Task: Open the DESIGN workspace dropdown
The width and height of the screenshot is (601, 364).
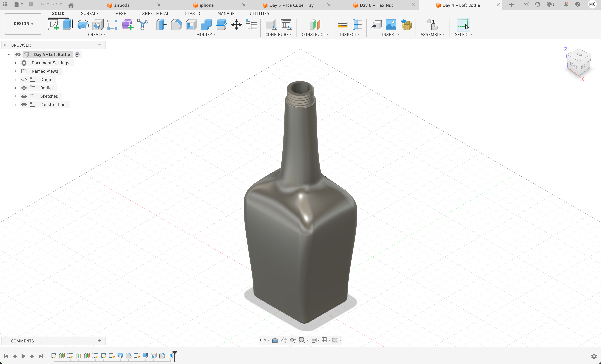Action: (x=23, y=24)
